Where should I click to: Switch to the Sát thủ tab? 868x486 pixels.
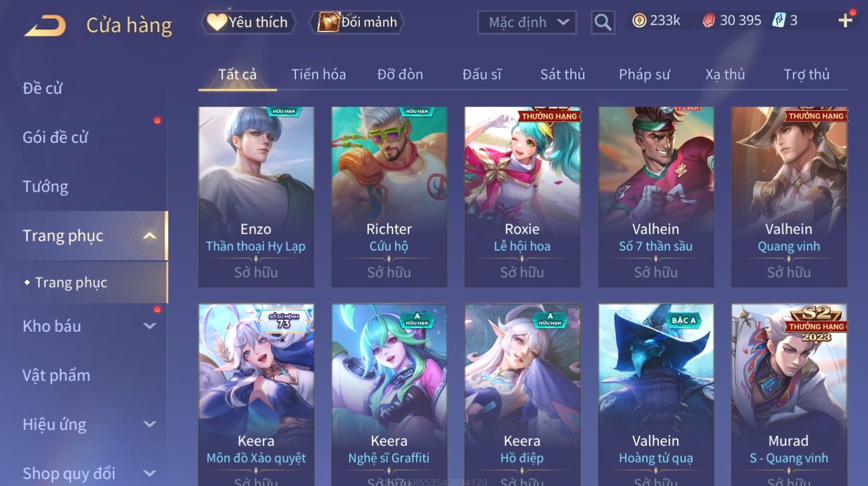[x=563, y=75]
